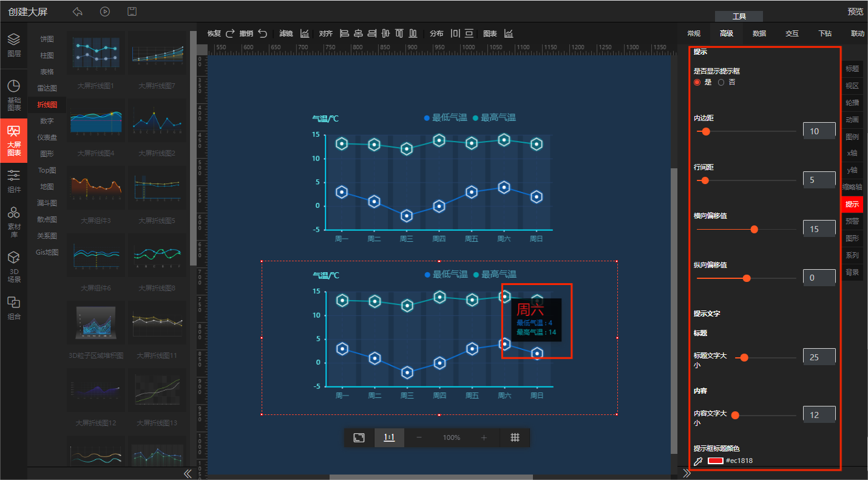Toggle the grid icon in zoom bar
Screen dimensions: 868x480
click(515, 437)
